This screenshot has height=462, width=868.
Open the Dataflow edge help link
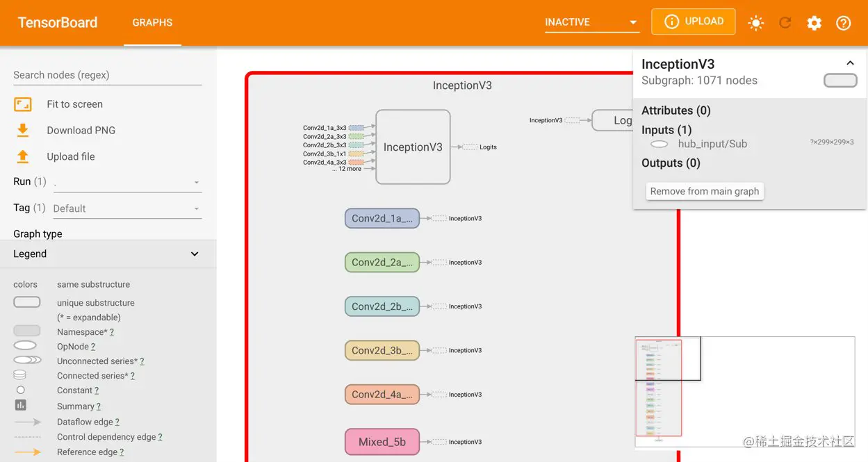pyautogui.click(x=117, y=422)
